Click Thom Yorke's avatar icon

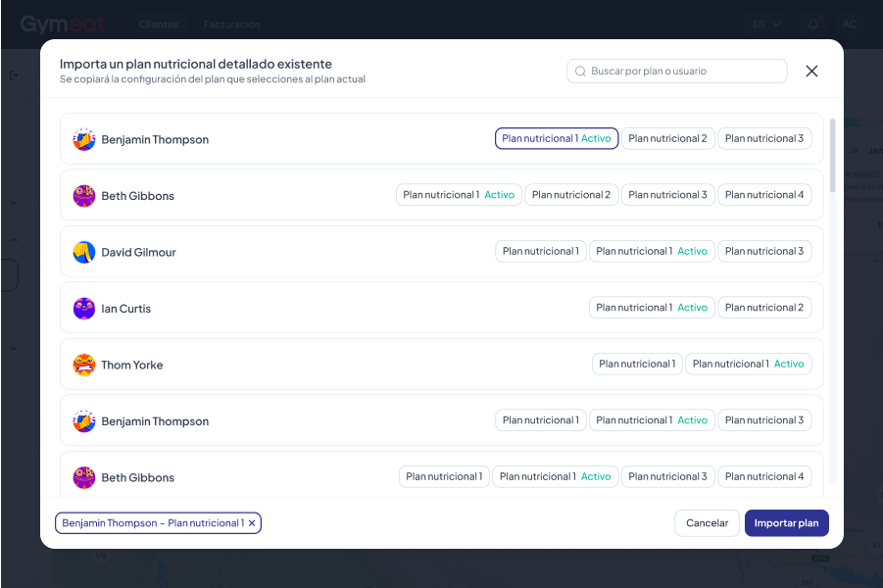coord(84,365)
